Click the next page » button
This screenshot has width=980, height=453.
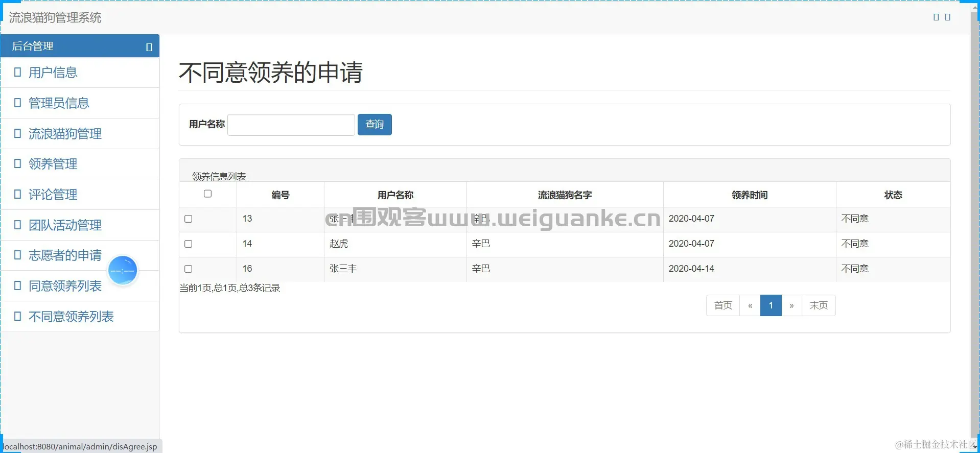click(791, 305)
